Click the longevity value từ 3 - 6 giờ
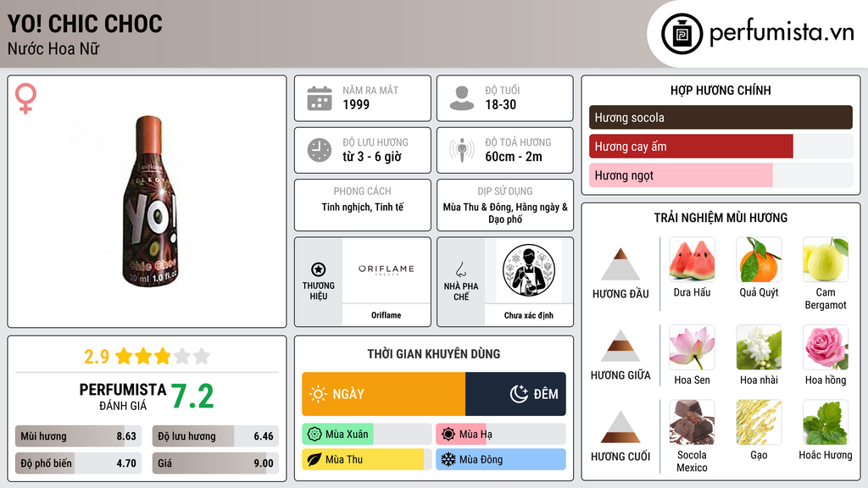This screenshot has height=488, width=868. (x=372, y=157)
